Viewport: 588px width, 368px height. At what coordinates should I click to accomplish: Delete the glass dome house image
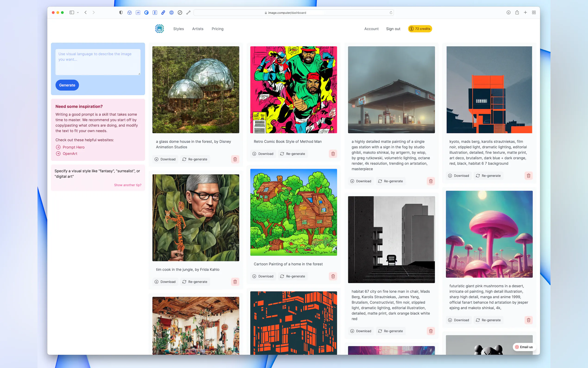pos(235,159)
